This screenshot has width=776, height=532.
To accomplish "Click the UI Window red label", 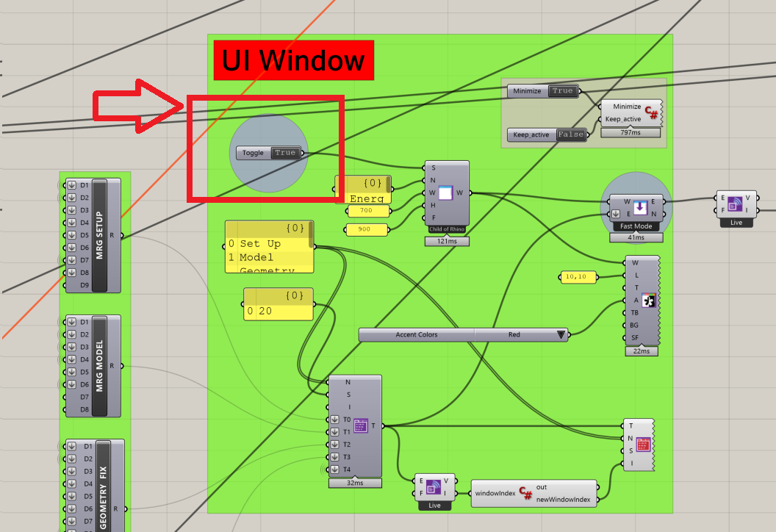I will coord(293,60).
